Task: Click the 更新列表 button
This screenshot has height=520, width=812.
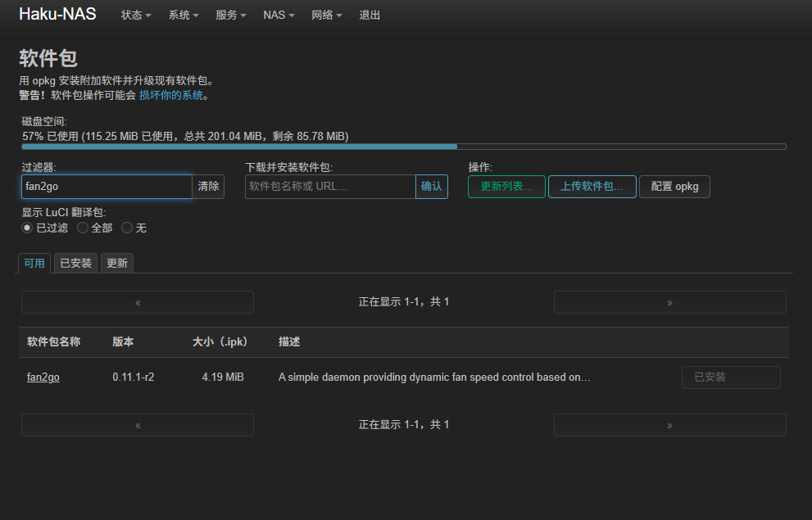Action: (x=506, y=187)
